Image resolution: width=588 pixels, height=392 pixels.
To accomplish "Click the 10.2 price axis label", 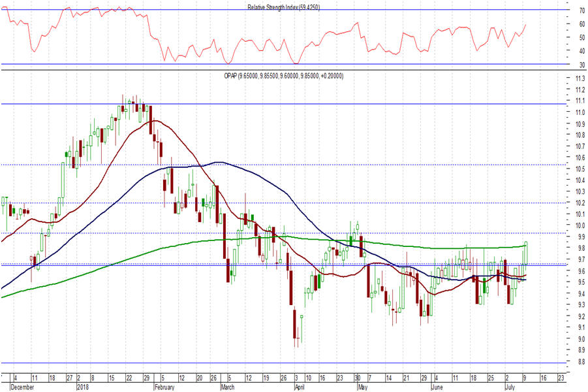I will pyautogui.click(x=580, y=203).
